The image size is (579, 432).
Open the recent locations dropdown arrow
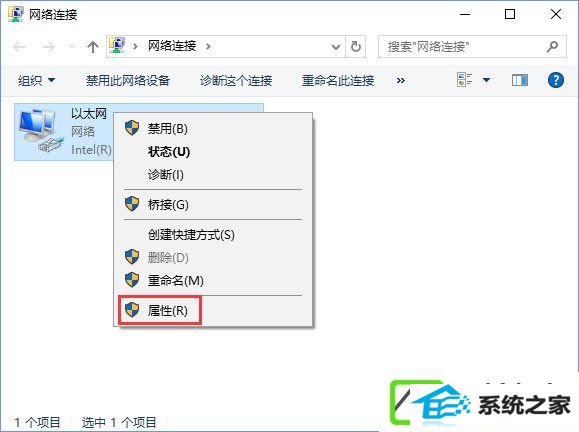tap(72, 47)
